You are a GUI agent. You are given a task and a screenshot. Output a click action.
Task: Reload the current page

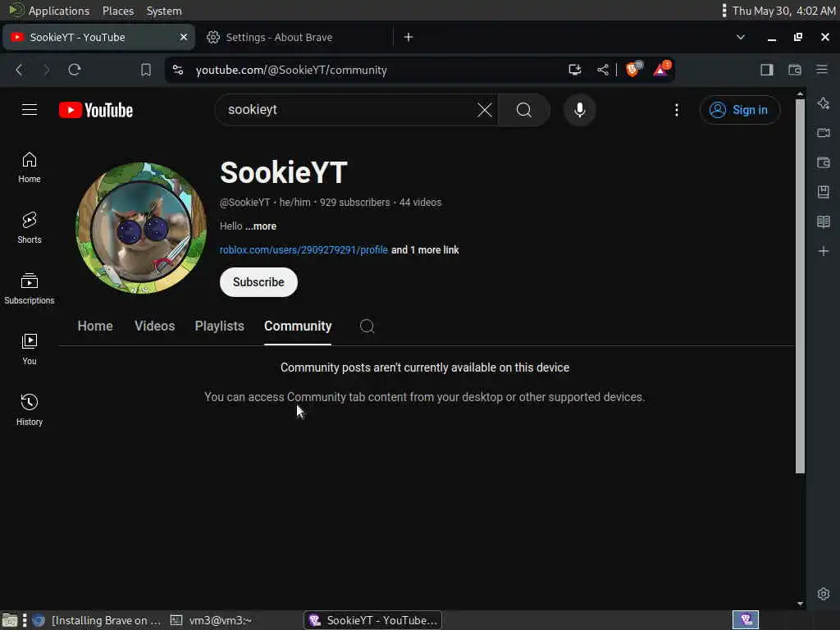[x=75, y=70]
